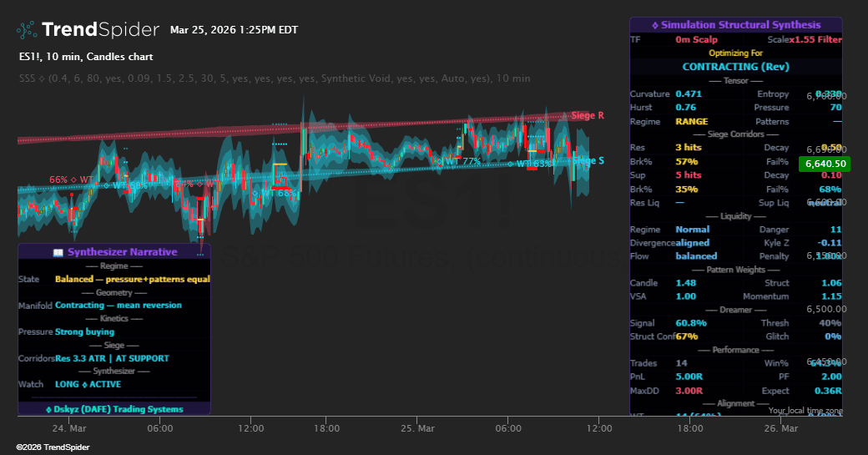Screen dimensions: 868x455
Task: Click the RANGE regime value
Action: click(691, 122)
